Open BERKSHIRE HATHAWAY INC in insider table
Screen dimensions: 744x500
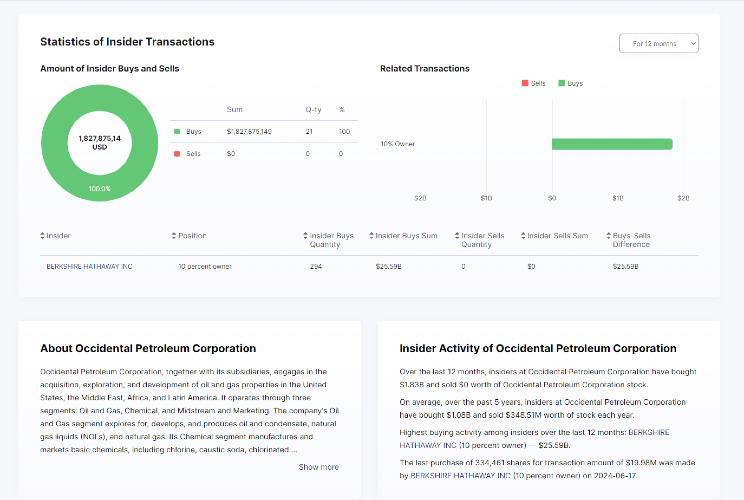(x=89, y=267)
